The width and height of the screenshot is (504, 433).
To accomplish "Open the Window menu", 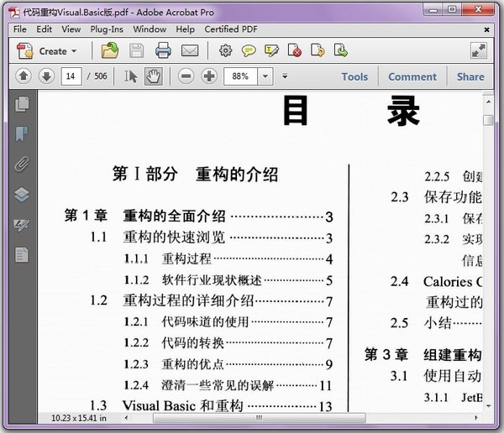I will point(150,29).
